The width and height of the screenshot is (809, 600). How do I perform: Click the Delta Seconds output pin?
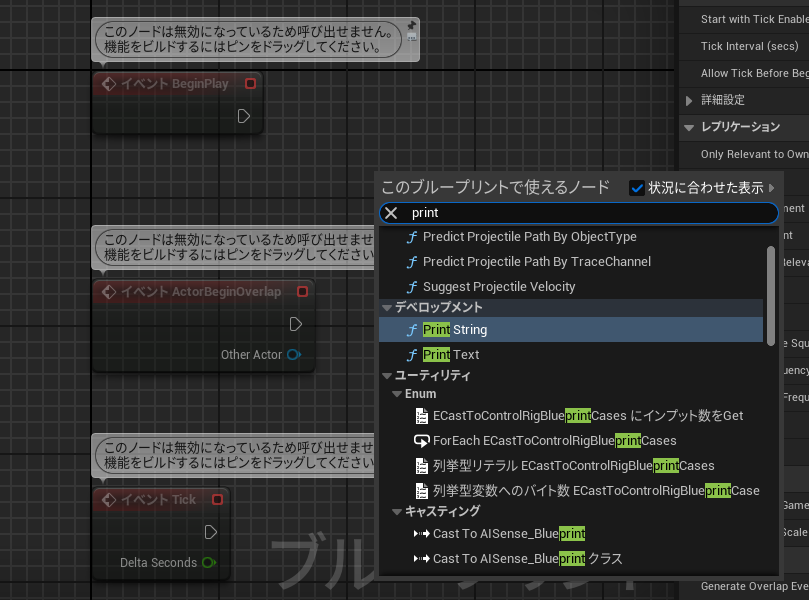[x=208, y=563]
